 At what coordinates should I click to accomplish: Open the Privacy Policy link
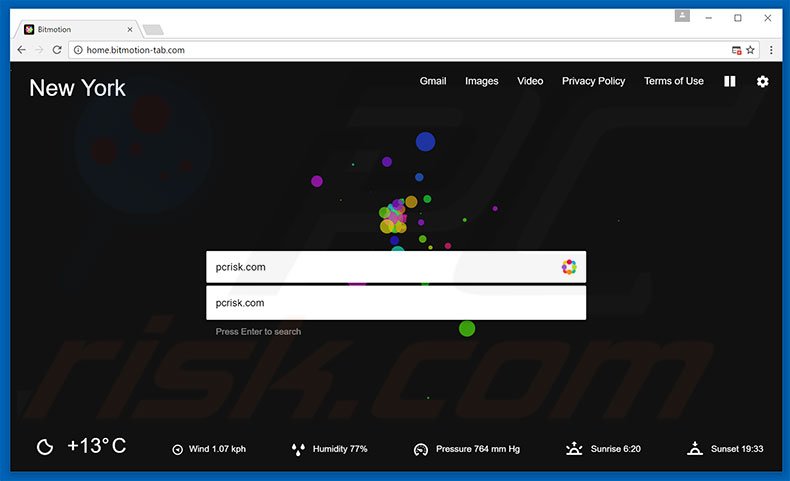pyautogui.click(x=594, y=81)
